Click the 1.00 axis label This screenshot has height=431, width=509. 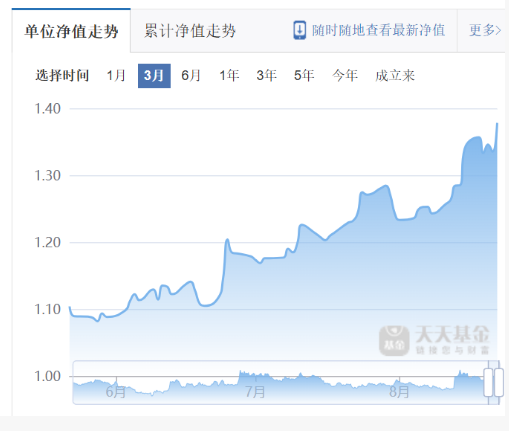pyautogui.click(x=48, y=376)
